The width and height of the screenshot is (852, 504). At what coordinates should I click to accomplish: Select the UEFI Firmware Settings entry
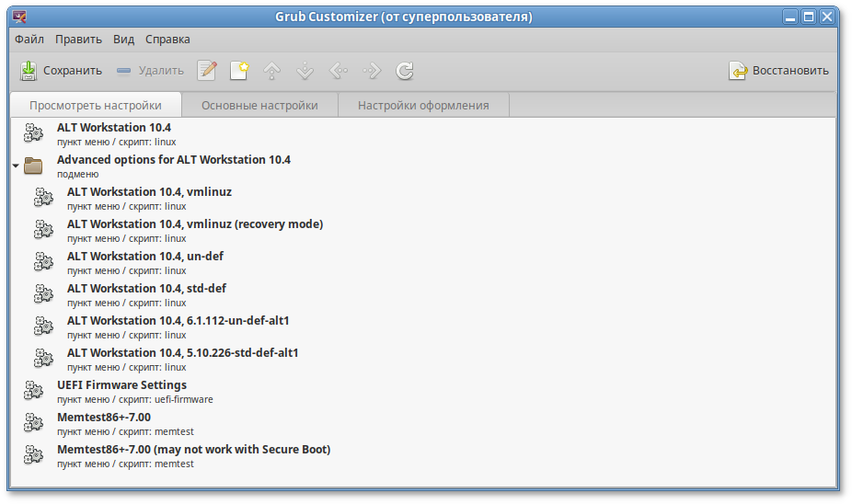click(121, 385)
